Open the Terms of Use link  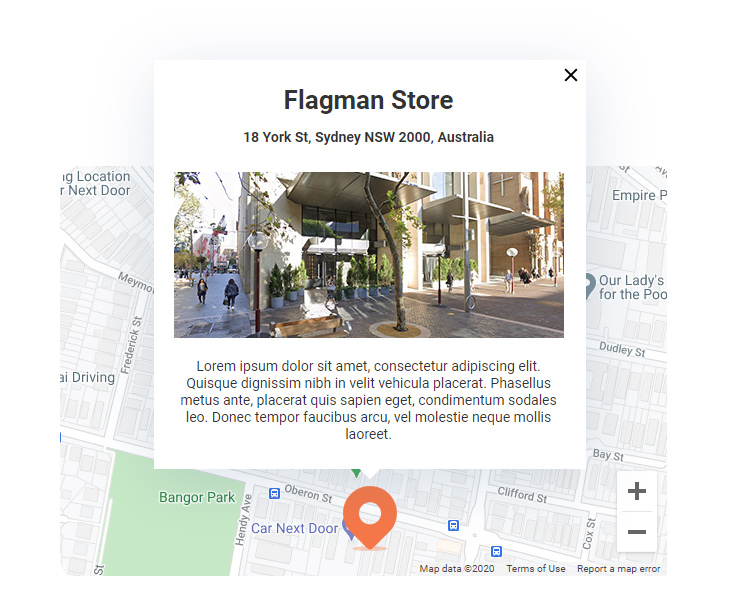[536, 568]
